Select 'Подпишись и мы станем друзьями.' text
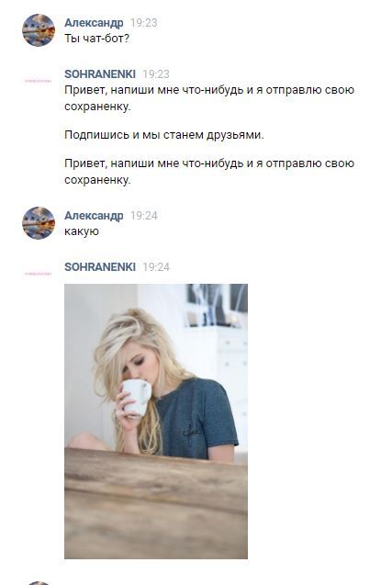Screen dimensions: 392x585 (164, 135)
